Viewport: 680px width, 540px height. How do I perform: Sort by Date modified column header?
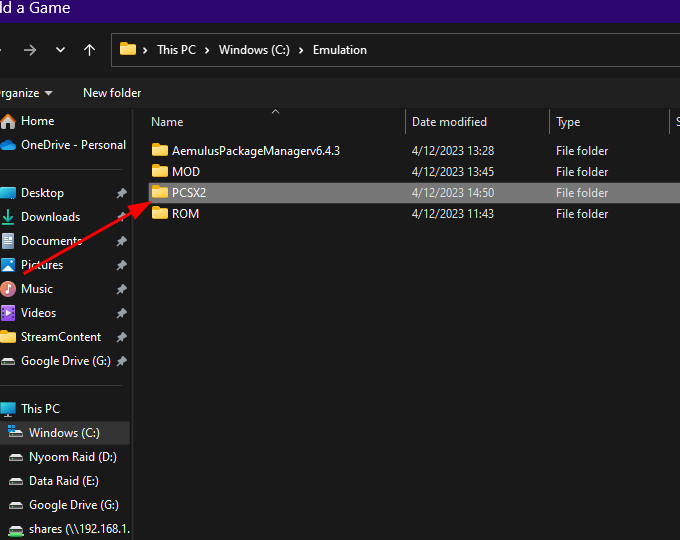tap(449, 122)
